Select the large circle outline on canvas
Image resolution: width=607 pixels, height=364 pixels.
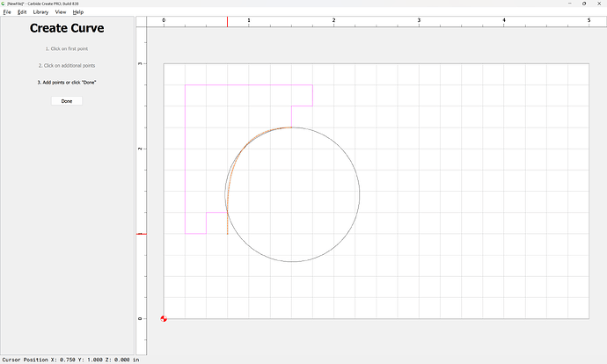point(359,194)
